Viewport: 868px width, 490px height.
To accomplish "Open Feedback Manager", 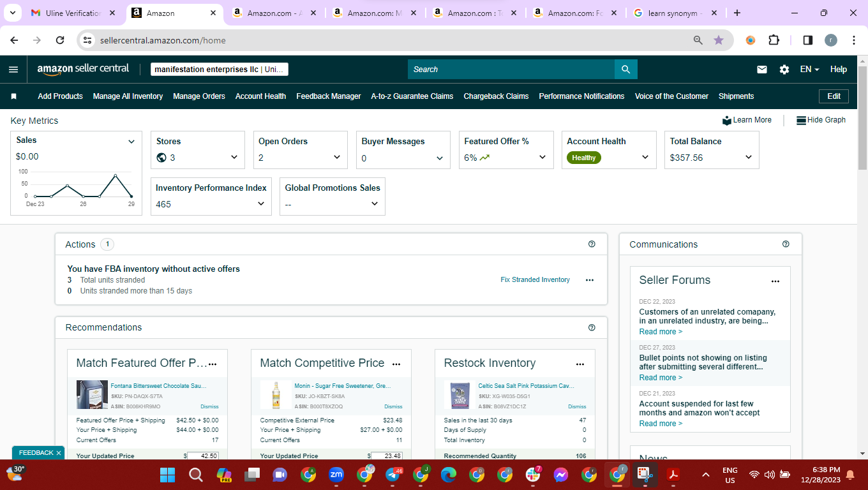I will pyautogui.click(x=329, y=96).
